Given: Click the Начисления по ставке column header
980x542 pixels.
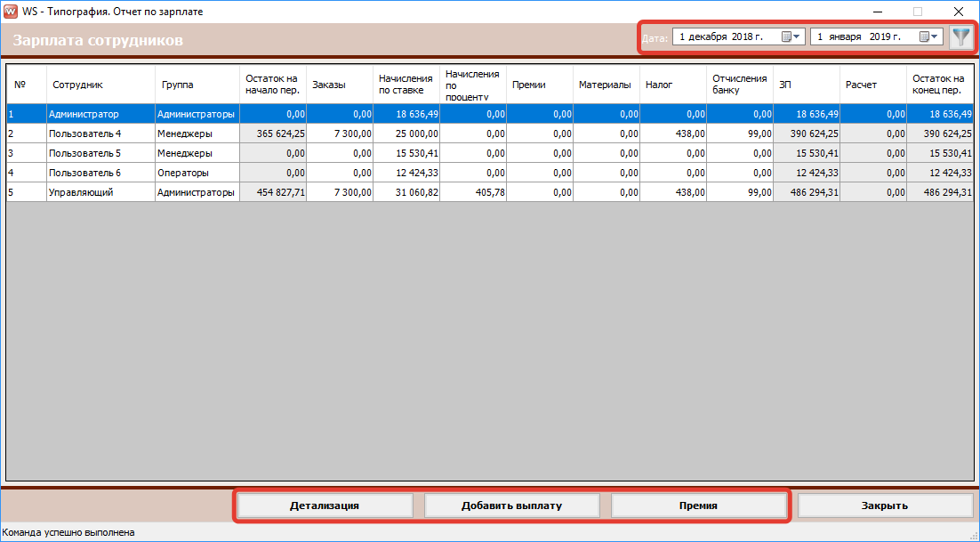Looking at the screenshot, I should [x=406, y=85].
